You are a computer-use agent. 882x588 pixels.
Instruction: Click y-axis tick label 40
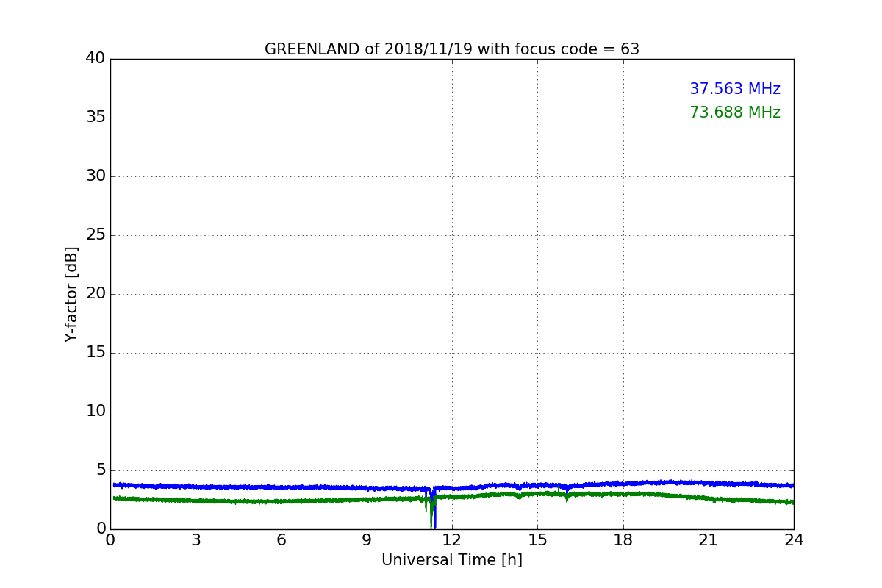pos(96,58)
